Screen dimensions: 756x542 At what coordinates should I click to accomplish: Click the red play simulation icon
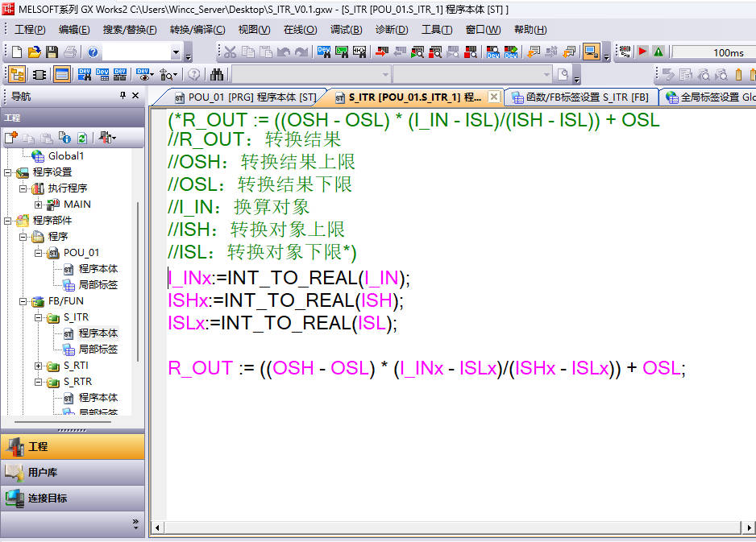642,52
